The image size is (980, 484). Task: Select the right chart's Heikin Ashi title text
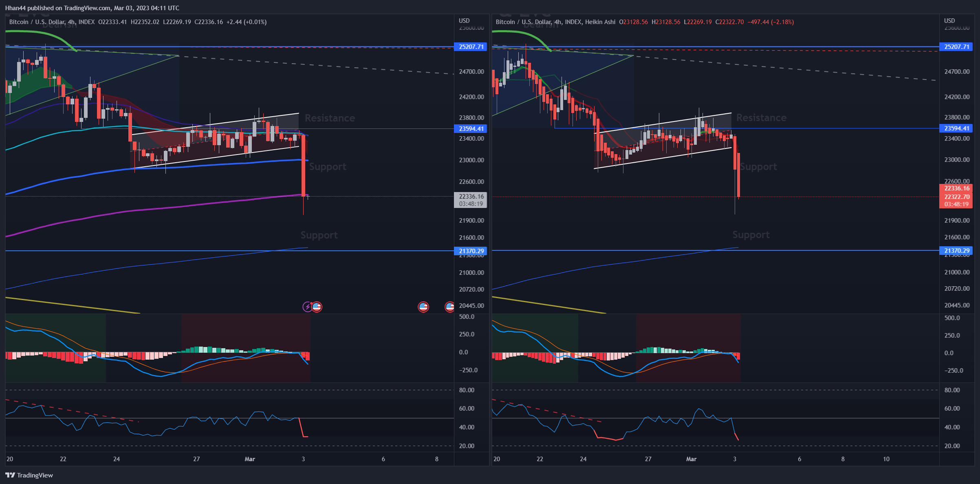[600, 22]
